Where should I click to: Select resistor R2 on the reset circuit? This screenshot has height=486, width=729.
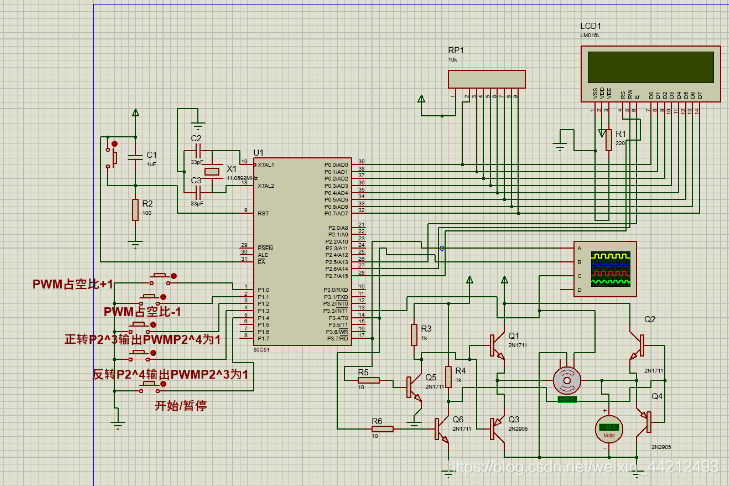click(135, 210)
